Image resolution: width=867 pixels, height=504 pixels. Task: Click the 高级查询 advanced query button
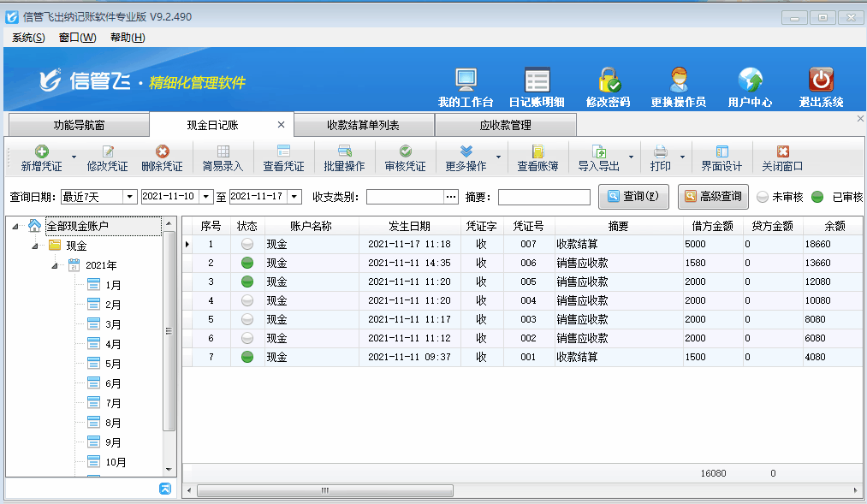[713, 197]
